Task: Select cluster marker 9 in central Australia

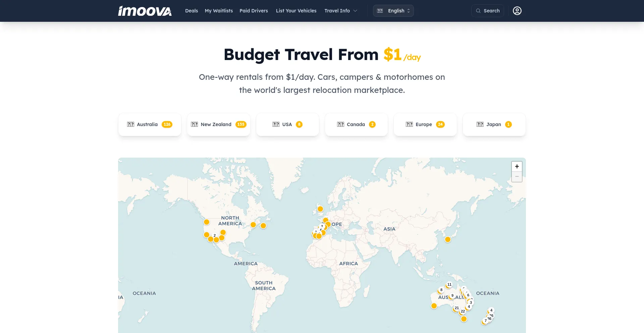Action: pos(452,296)
